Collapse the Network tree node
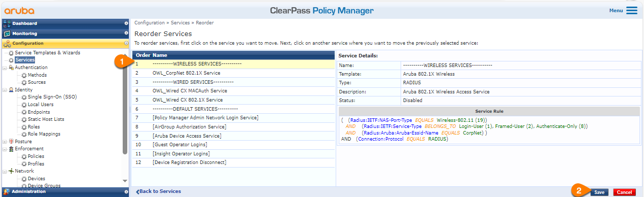 [x=5, y=171]
